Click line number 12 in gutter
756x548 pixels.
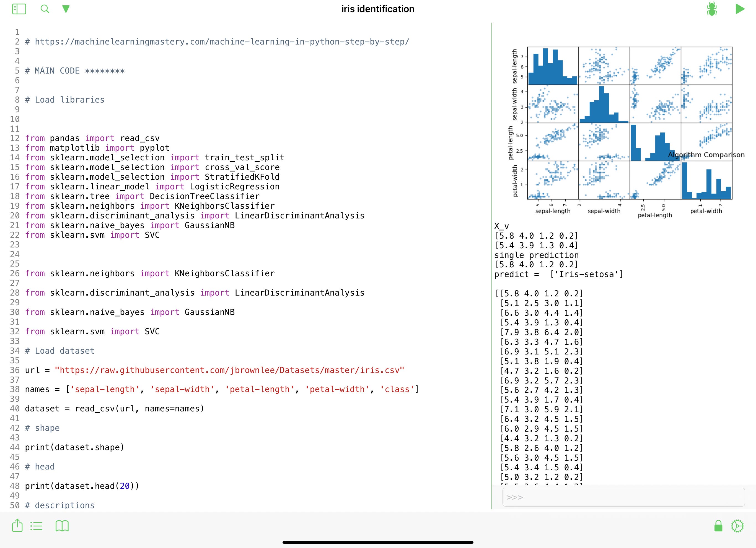pos(15,138)
